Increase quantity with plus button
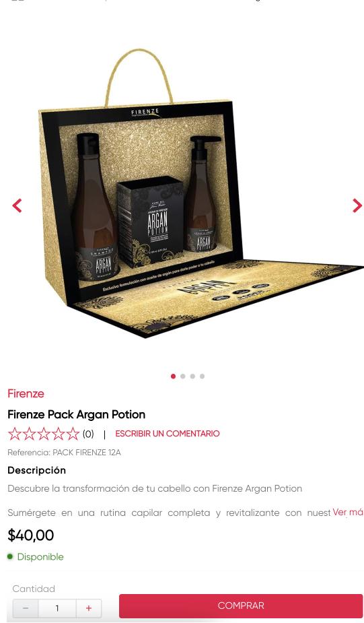Viewport: 364px width, 623px height. point(89,608)
